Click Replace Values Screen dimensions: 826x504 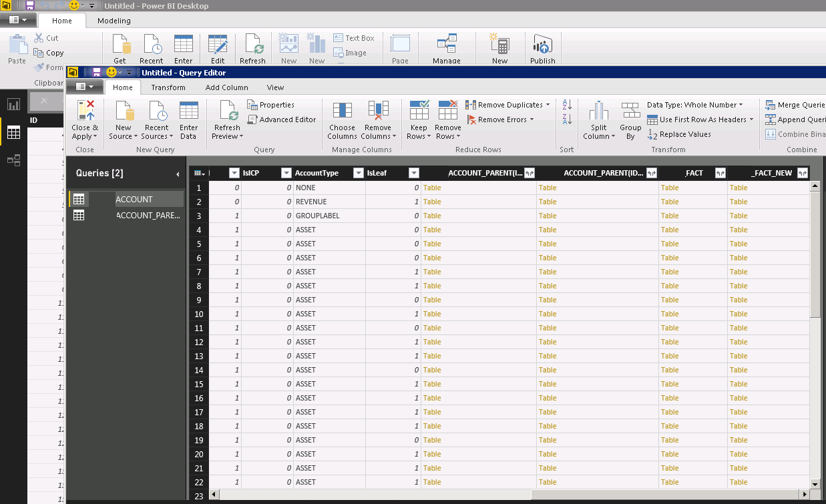pos(679,134)
